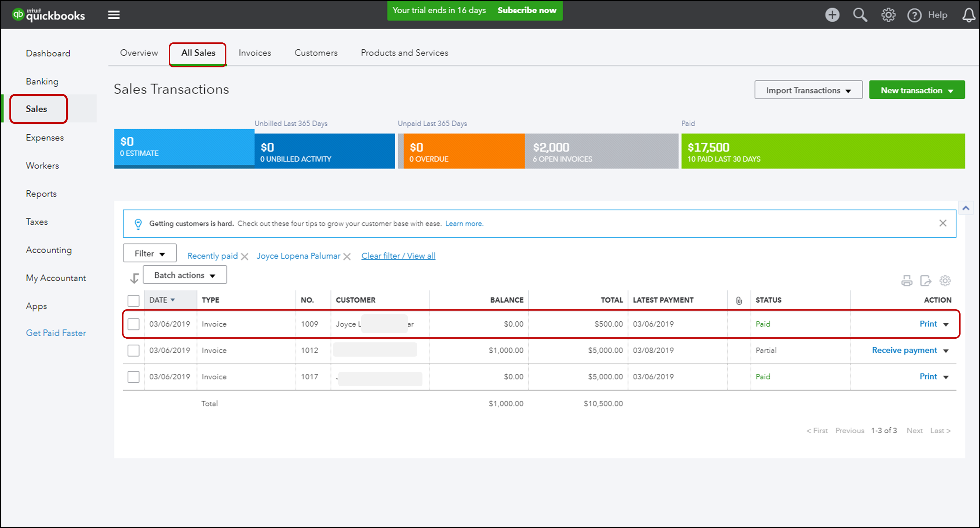Remove the Recently paid filter
Screen dimensions: 980x528
tap(245, 257)
